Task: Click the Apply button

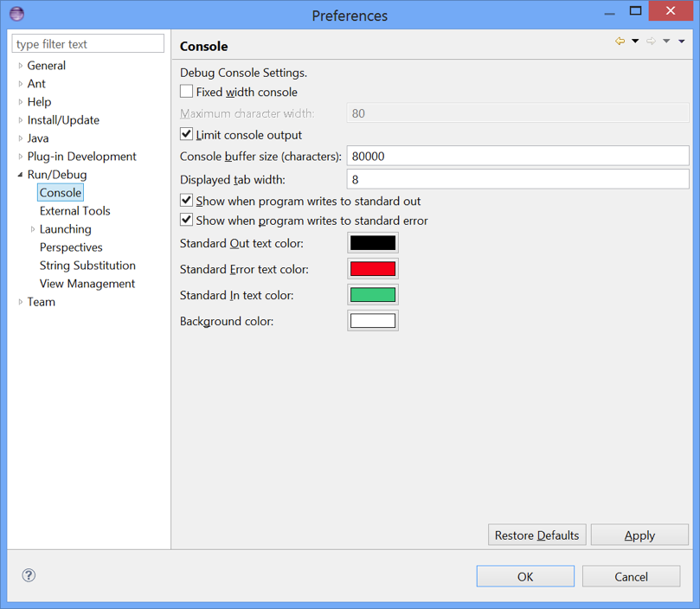Action: coord(639,535)
